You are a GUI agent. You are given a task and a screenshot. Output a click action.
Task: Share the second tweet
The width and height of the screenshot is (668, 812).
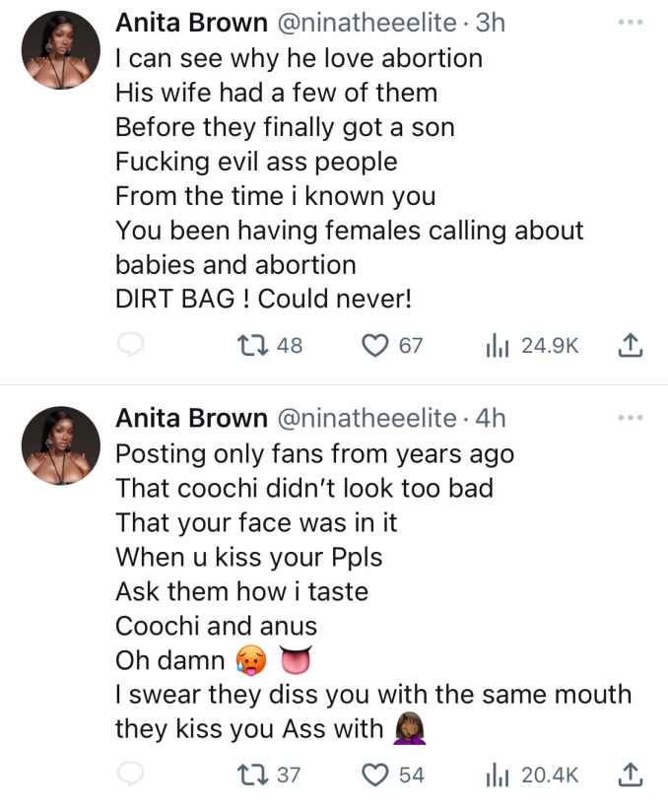click(630, 775)
